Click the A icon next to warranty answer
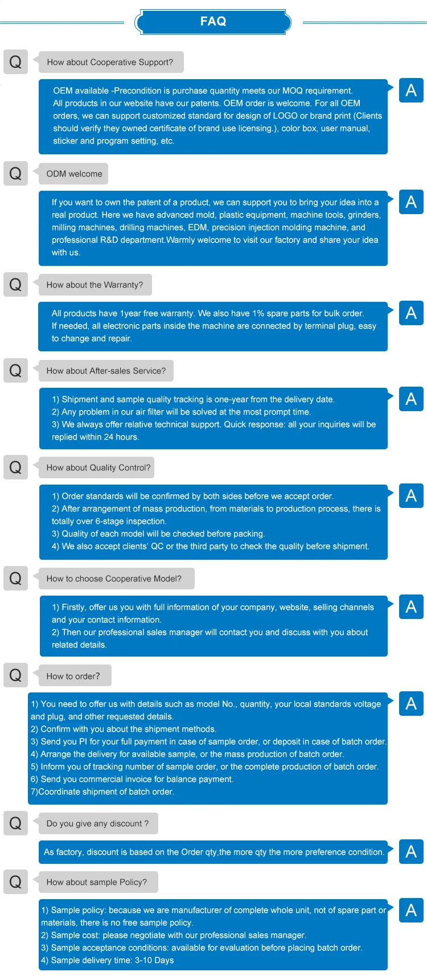Viewport: 427px width, 980px height. 411,313
